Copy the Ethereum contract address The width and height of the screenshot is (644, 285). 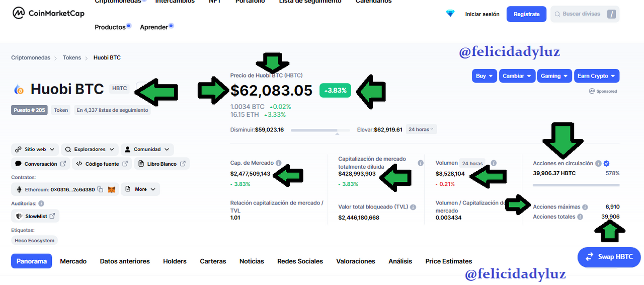pyautogui.click(x=100, y=189)
